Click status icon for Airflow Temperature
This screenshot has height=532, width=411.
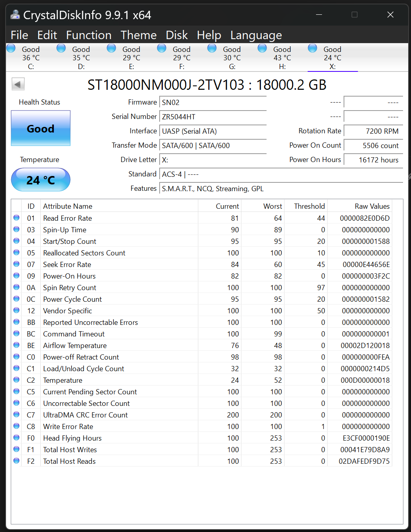tap(16, 345)
